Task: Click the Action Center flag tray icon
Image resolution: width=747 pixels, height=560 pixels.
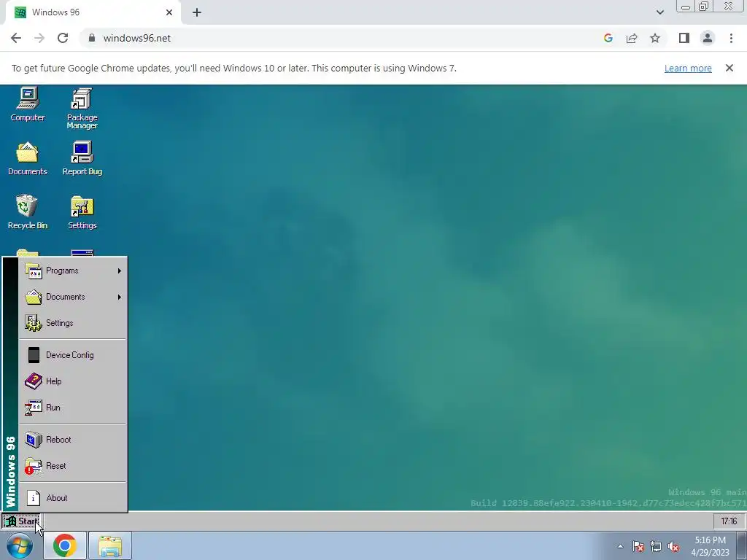Action: 638,546
